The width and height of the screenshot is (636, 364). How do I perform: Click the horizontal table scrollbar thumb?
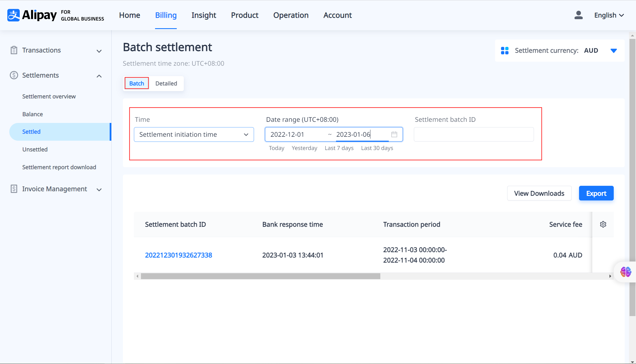tap(260, 276)
